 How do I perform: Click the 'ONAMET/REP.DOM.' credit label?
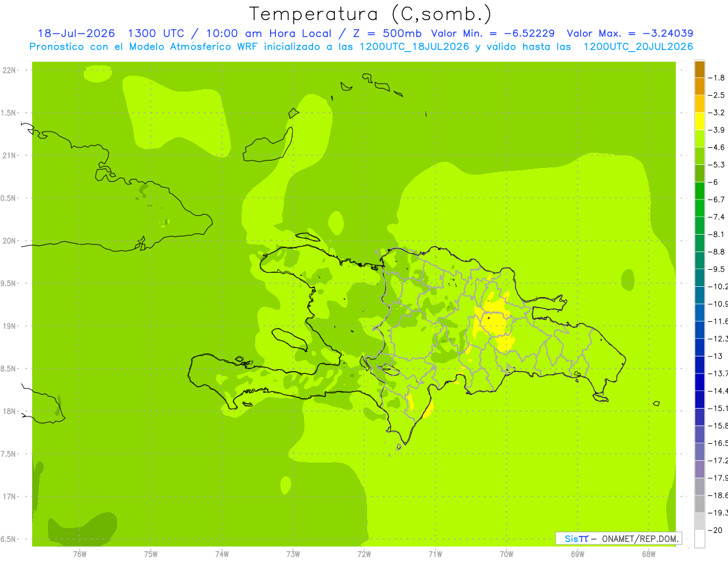tap(640, 538)
